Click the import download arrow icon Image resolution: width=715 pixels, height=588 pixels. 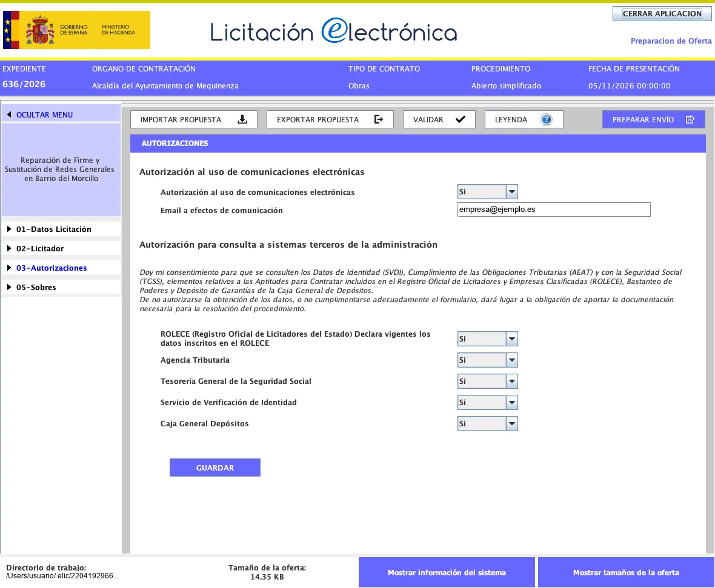coord(242,119)
